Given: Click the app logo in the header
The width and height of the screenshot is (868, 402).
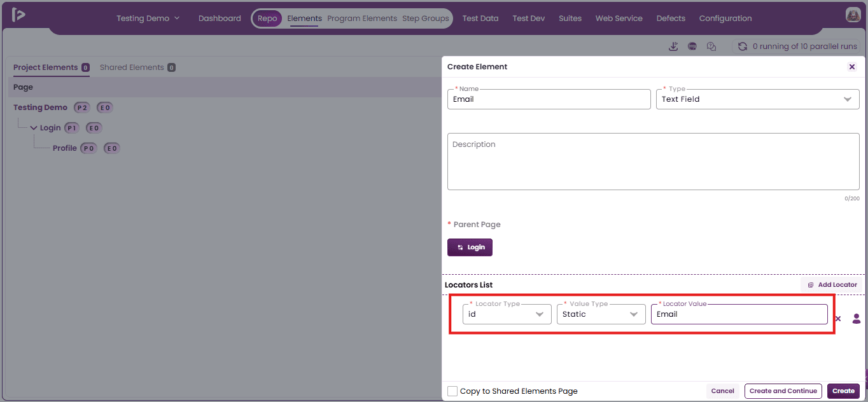Looking at the screenshot, I should [x=18, y=15].
